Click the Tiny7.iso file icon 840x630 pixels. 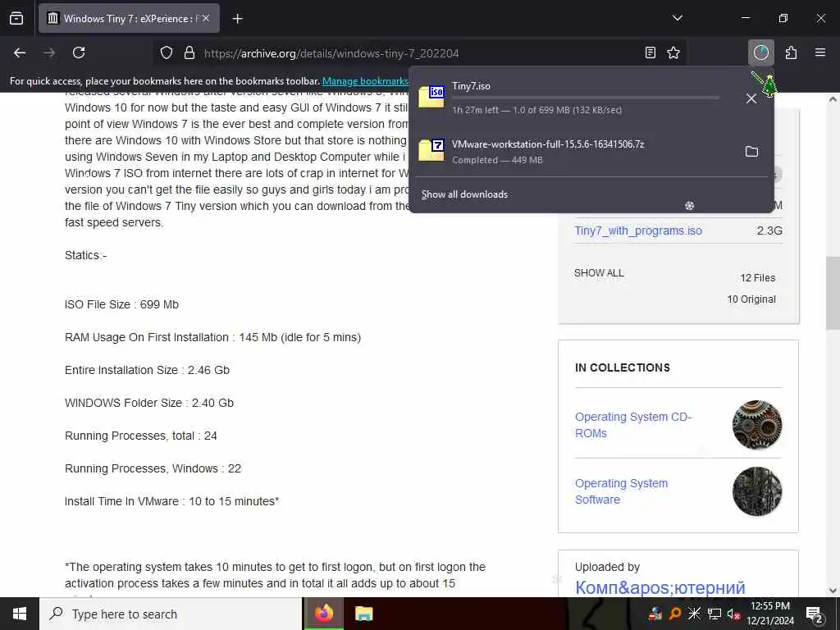(x=431, y=97)
